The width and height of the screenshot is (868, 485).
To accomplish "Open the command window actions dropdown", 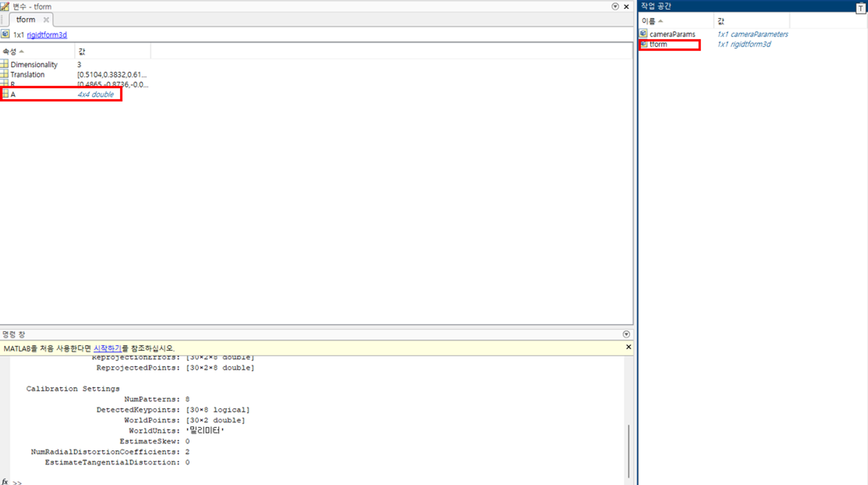I will pyautogui.click(x=626, y=334).
